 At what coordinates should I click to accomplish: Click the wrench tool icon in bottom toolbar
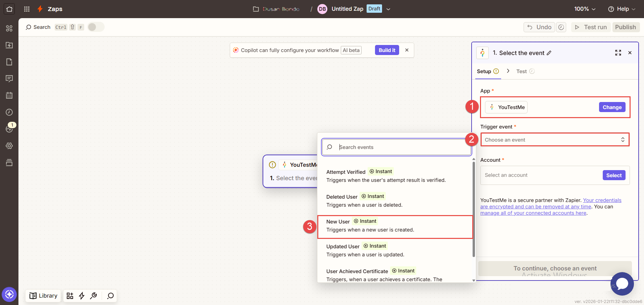[94, 296]
